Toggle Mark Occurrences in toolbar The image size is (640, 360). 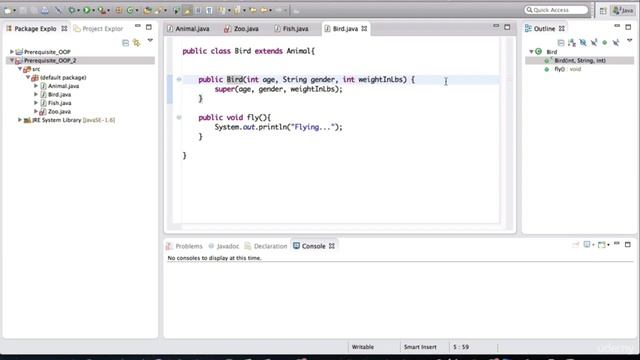pos(187,10)
